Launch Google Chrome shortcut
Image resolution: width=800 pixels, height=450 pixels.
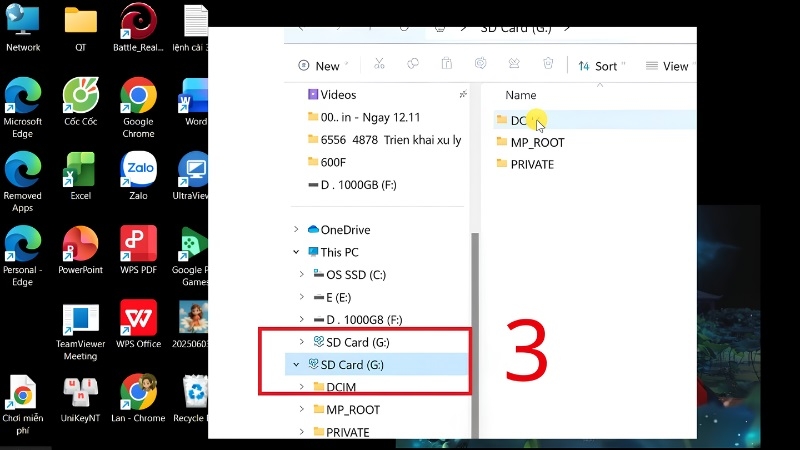[x=138, y=107]
